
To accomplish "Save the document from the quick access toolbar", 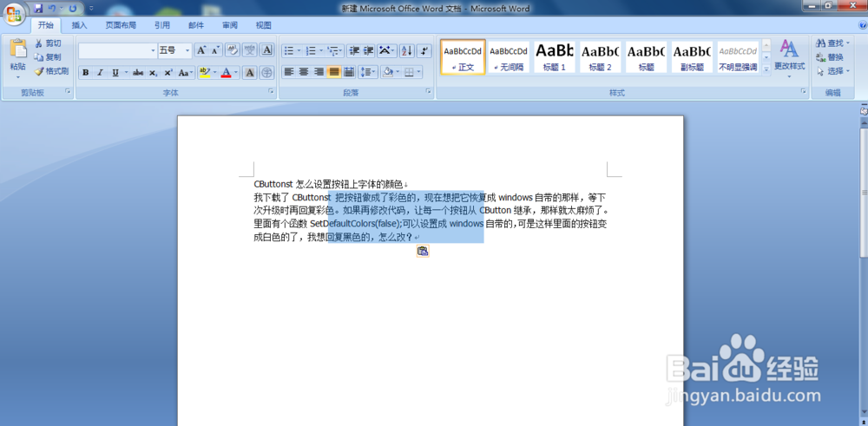I will pos(38,9).
